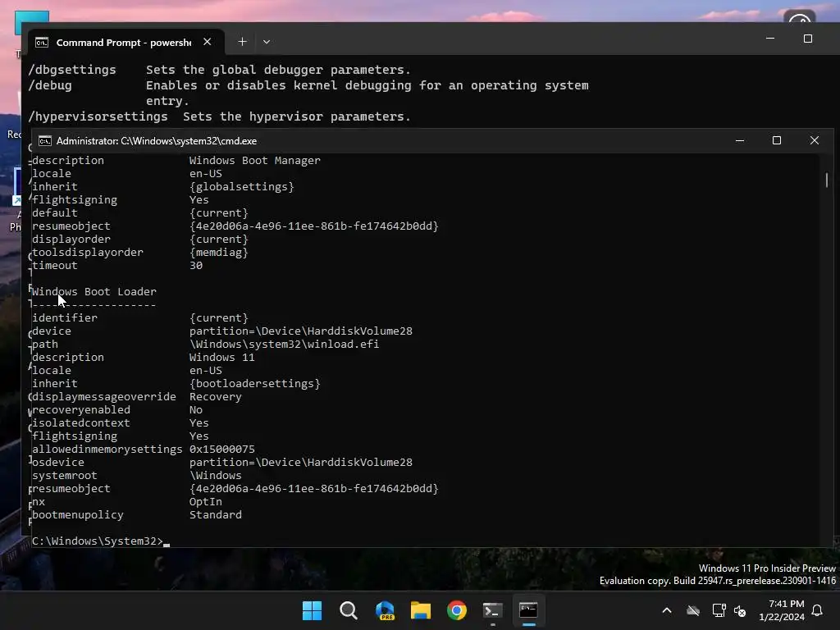Viewport: 840px width, 630px height.
Task: Open the network status tray icon
Action: (719, 610)
